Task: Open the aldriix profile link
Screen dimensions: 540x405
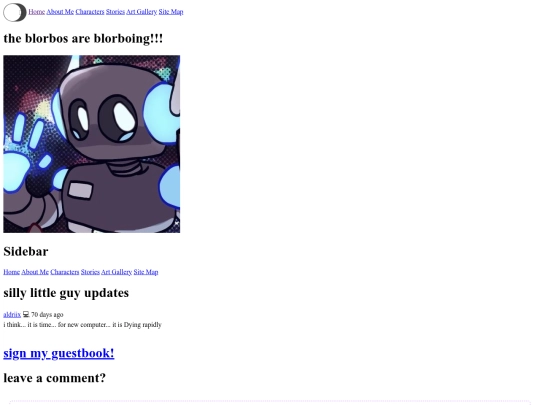Action: [x=12, y=314]
